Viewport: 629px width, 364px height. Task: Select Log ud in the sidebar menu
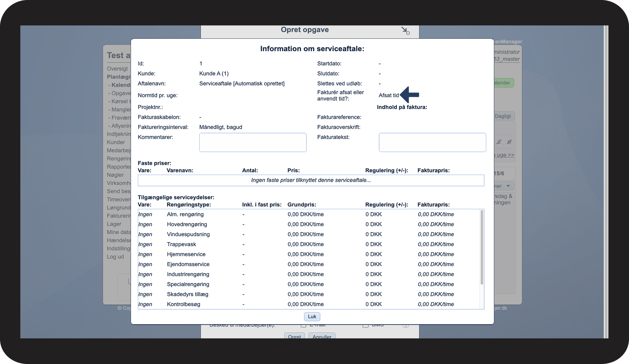coord(115,257)
